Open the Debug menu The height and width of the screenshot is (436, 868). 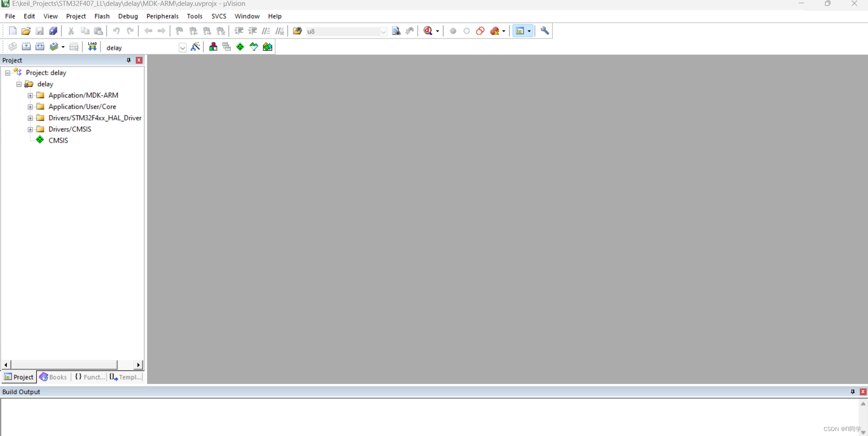click(x=128, y=16)
